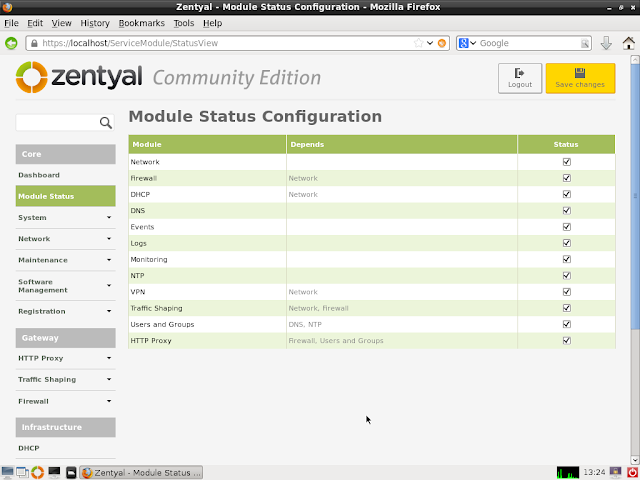This screenshot has height=480, width=640.
Task: Disable the HTTP Proxy module checkbox
Action: tap(567, 340)
